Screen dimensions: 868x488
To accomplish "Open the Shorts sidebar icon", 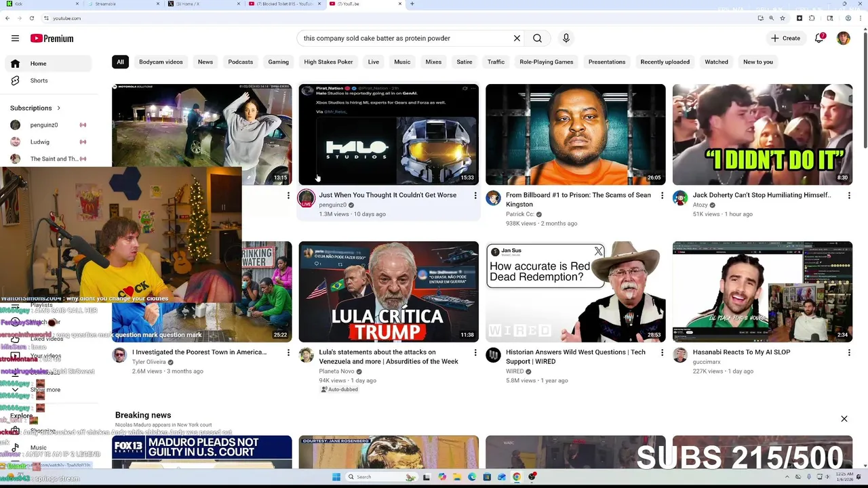I will point(15,81).
